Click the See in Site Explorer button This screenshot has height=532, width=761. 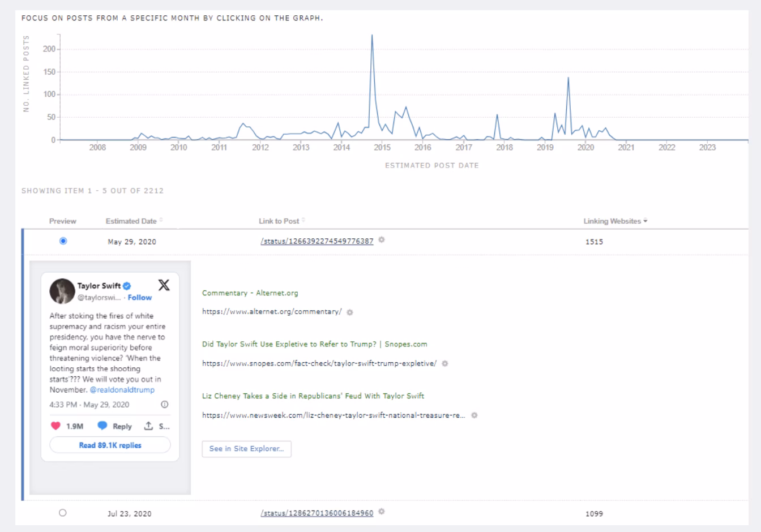(x=246, y=449)
